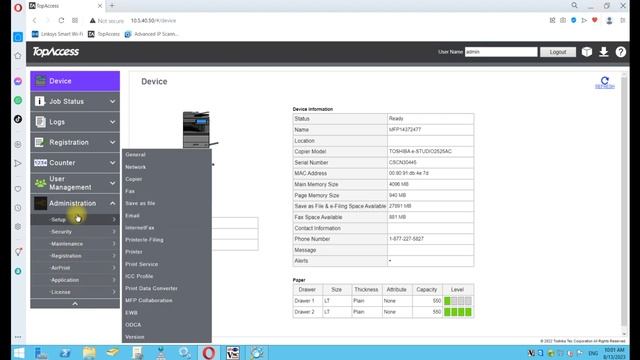640x360 pixels.
Task: Click the User Name input field
Action: [x=501, y=52]
